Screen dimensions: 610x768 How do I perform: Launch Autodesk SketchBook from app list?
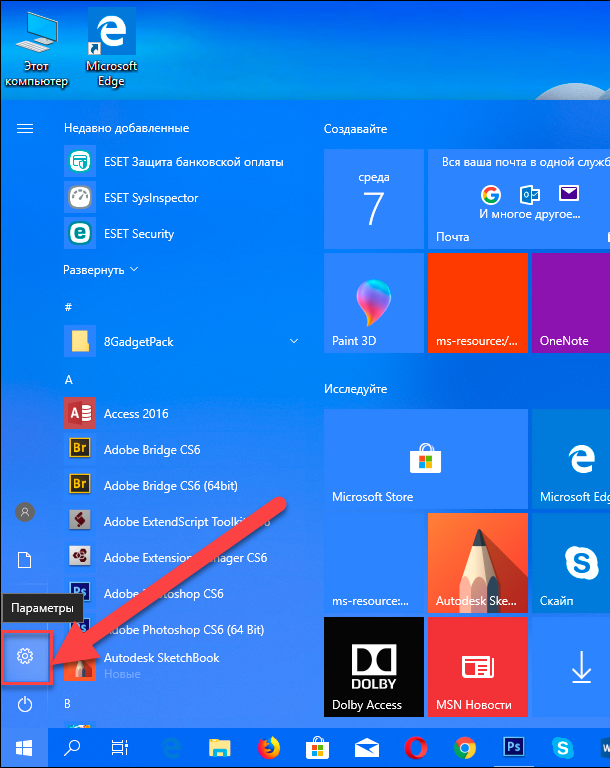click(x=181, y=665)
